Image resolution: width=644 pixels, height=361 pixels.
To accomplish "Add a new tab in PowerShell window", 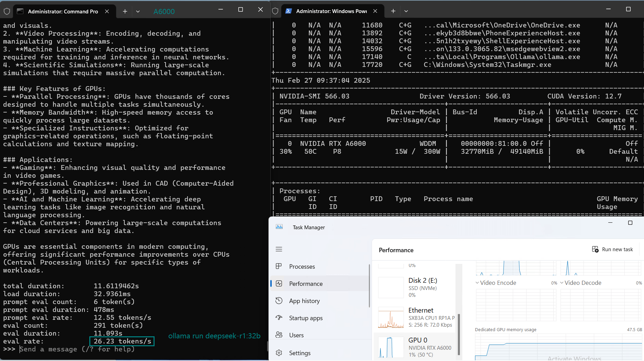I will pyautogui.click(x=393, y=11).
